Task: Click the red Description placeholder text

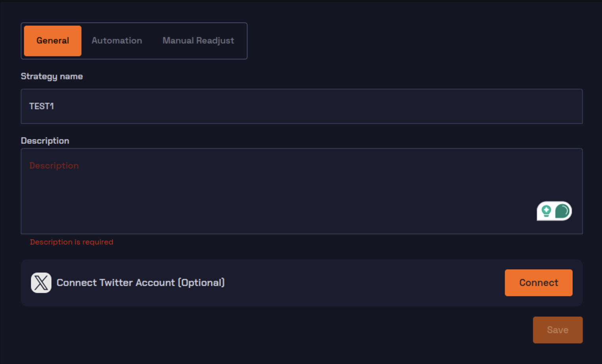Action: tap(54, 166)
